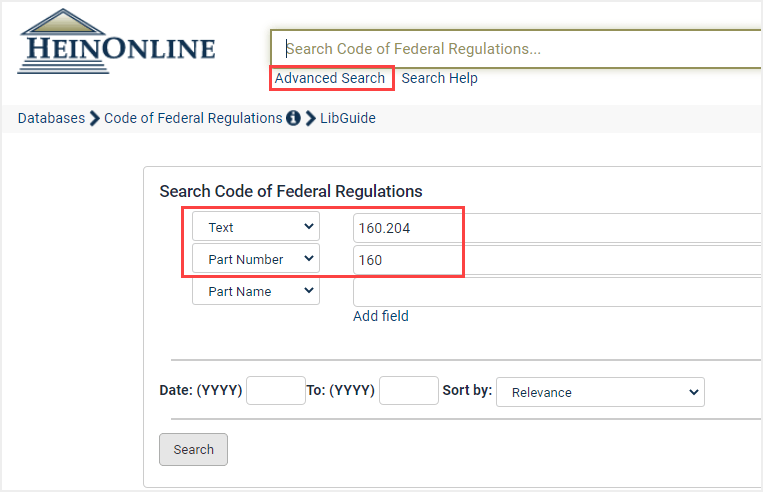The image size is (763, 492).
Task: Open Advanced Search link
Action: (330, 78)
